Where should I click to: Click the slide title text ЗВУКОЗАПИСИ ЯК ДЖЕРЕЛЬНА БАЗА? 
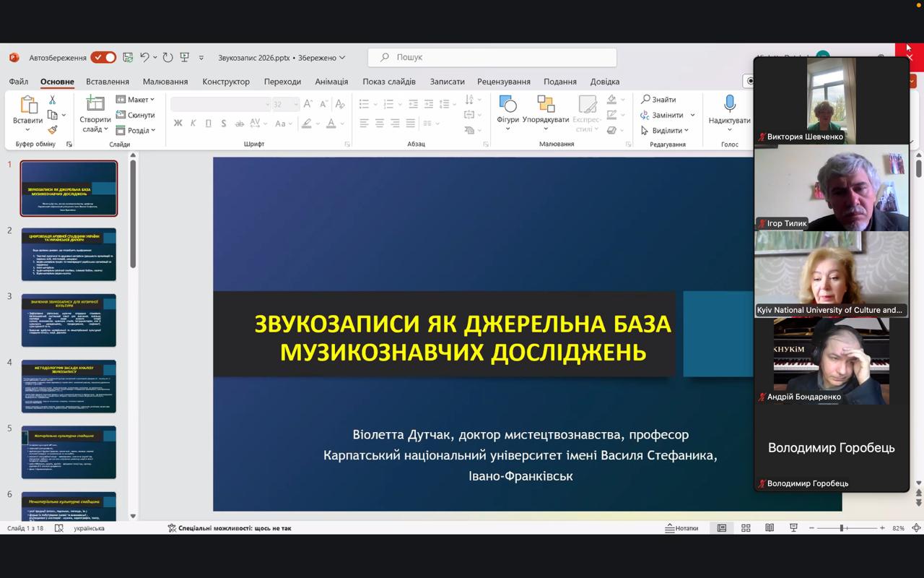point(463,324)
